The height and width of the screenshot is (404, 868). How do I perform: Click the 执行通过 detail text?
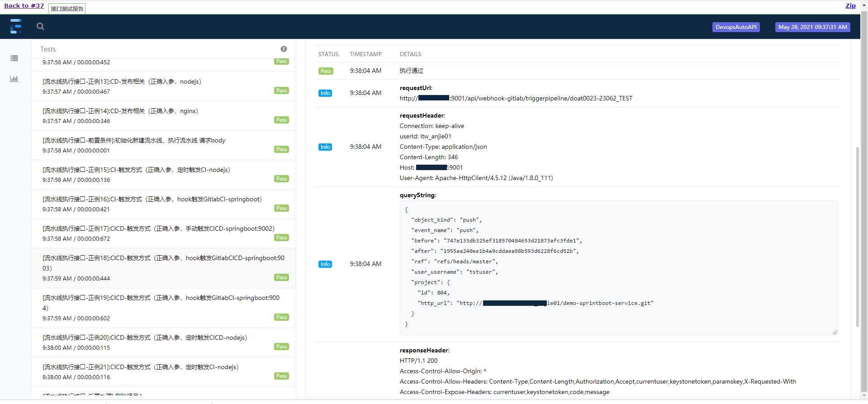pos(412,71)
